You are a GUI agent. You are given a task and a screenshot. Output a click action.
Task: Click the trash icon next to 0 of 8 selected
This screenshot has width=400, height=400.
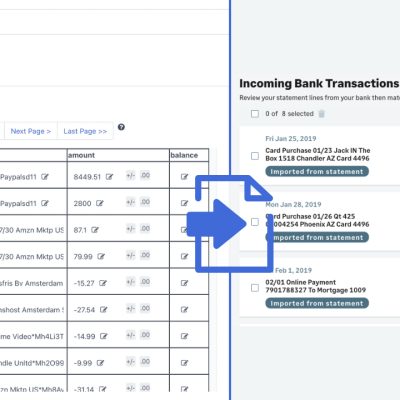[321, 114]
